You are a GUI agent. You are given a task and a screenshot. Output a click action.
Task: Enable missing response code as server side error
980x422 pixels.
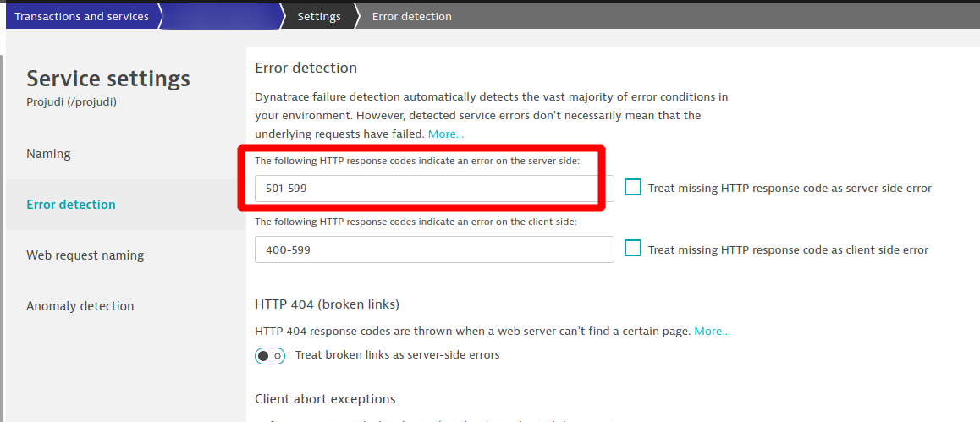point(633,188)
